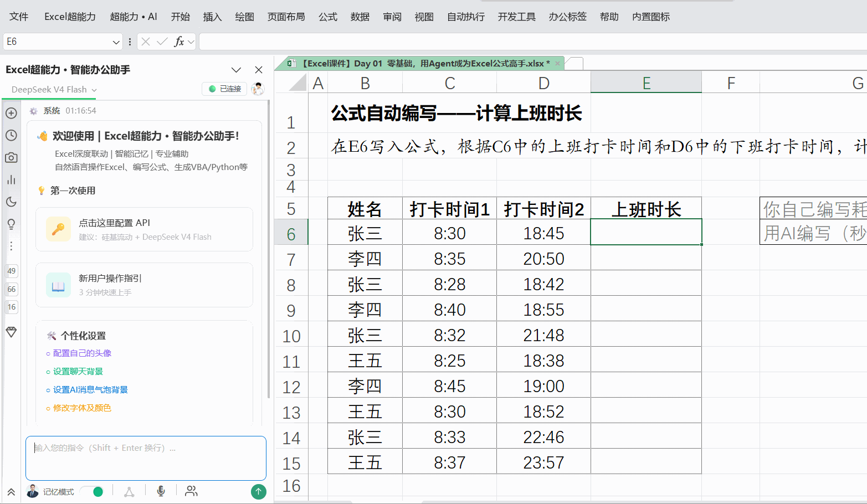This screenshot has height=504, width=867.
Task: Click the sidebar badge showing 49
Action: [x=12, y=271]
